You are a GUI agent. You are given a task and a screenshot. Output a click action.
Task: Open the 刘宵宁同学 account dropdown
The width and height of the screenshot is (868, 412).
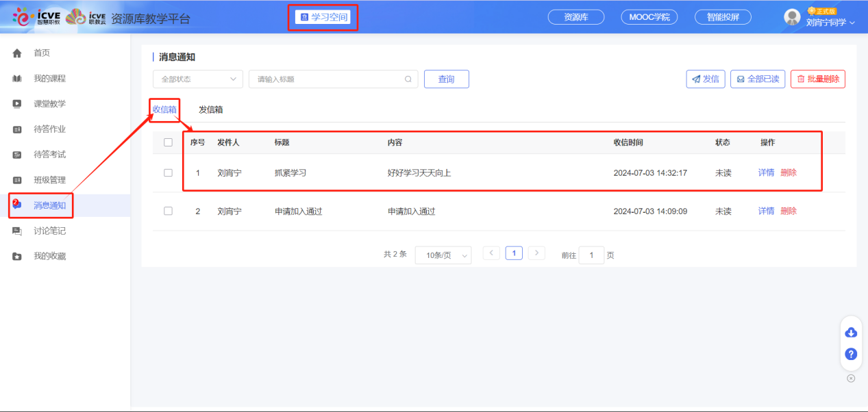(828, 21)
